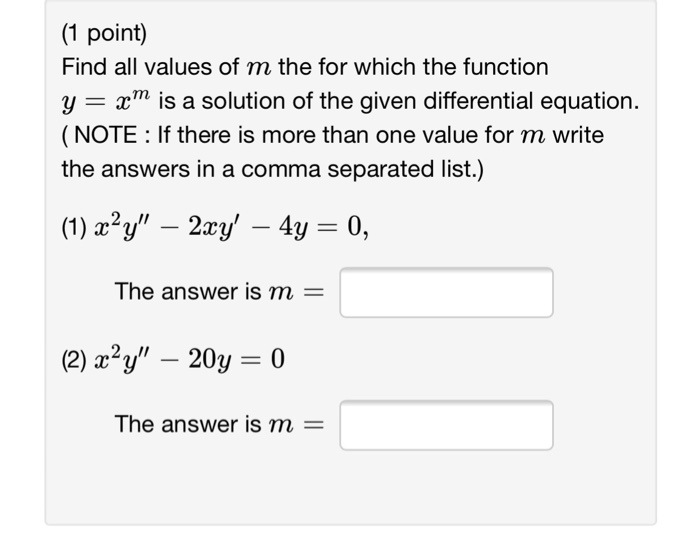Click the "(1 point)" label
700x547 pixels.
104,33
